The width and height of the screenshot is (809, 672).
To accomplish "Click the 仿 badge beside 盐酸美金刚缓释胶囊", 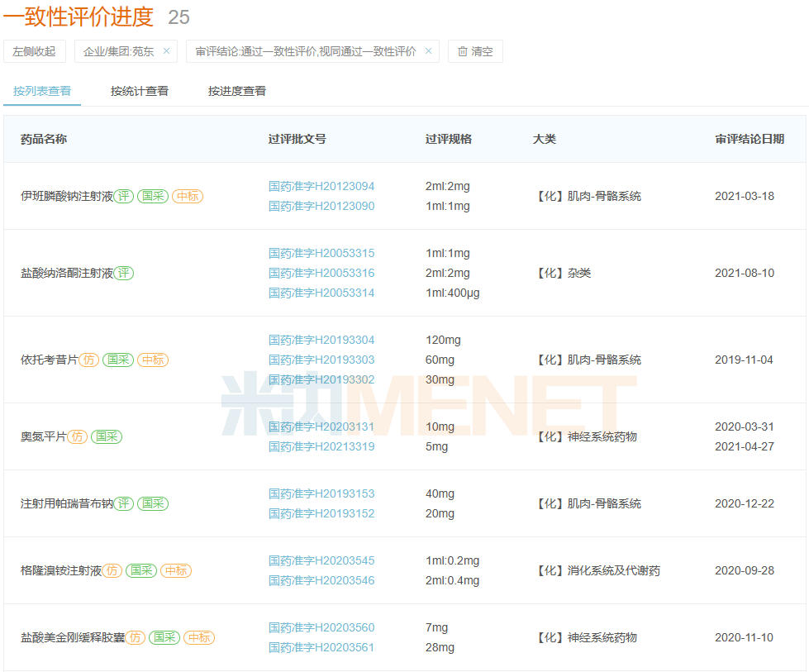I will click(x=135, y=638).
